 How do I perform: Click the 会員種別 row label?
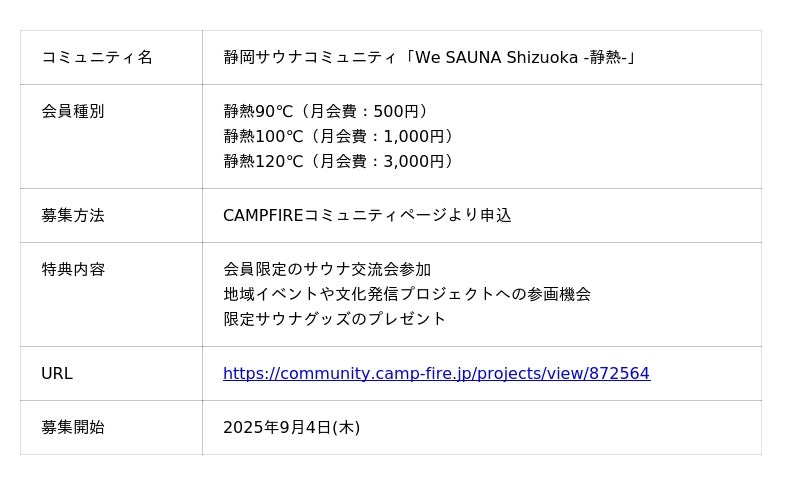[x=73, y=112]
